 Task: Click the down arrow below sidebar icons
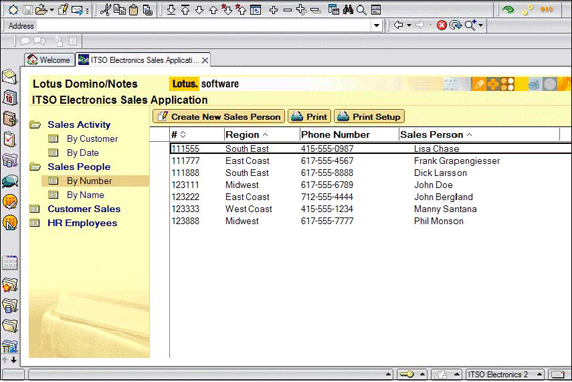pyautogui.click(x=13, y=360)
